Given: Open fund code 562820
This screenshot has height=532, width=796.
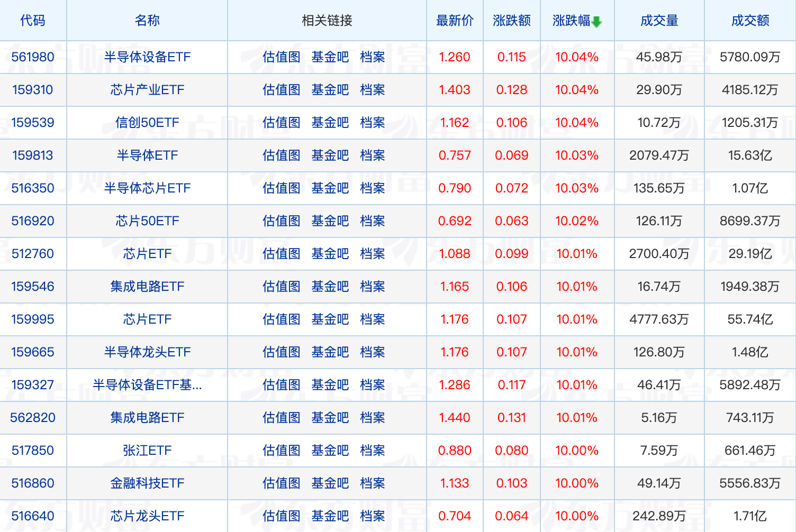Looking at the screenshot, I should [33, 418].
